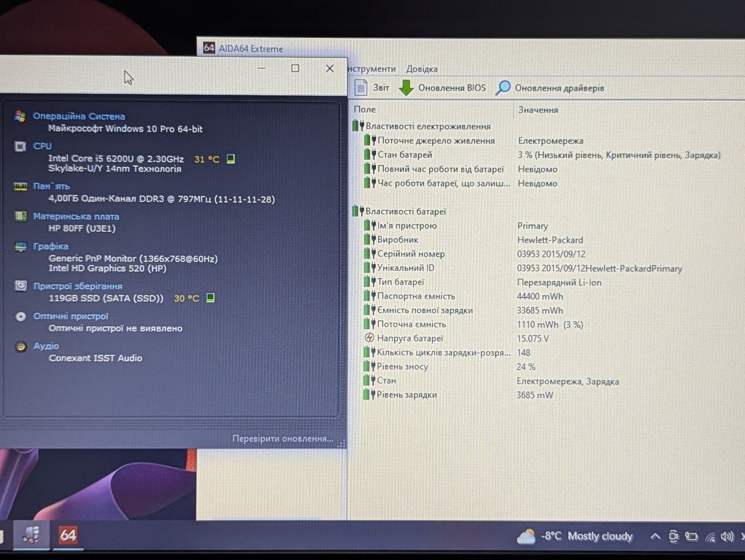Screen dimensions: 745x560
Task: Open the Довідка menu
Action: point(422,69)
